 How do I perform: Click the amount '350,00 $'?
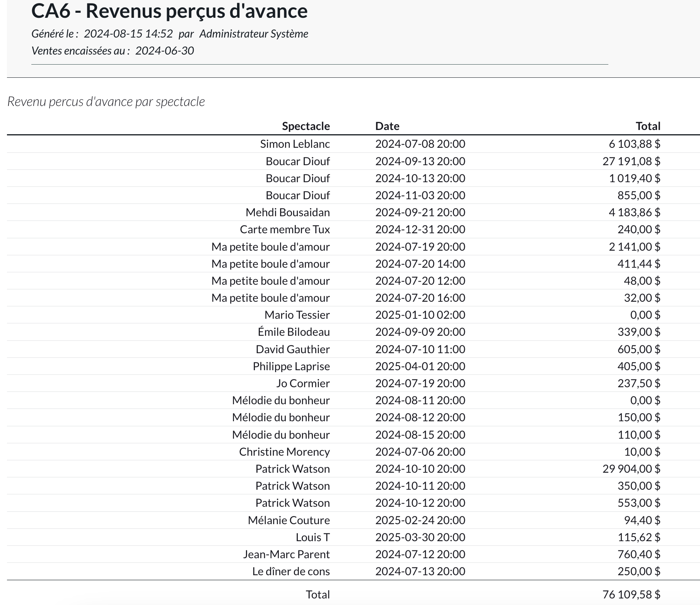tap(639, 486)
